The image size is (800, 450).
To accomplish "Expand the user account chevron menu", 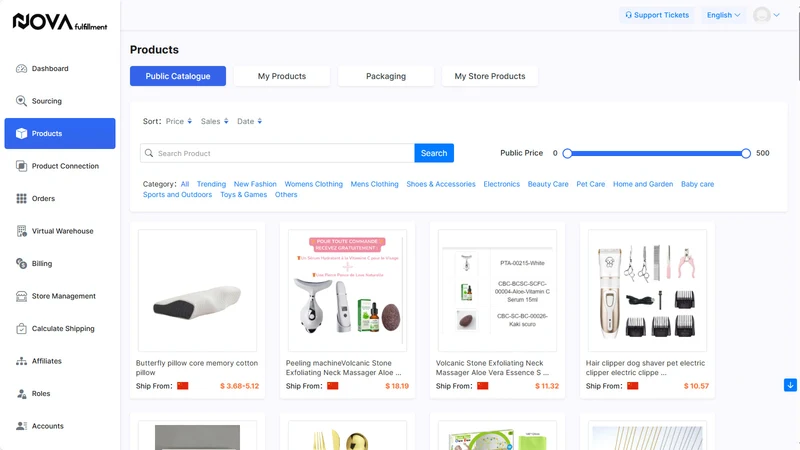I will click(x=777, y=15).
